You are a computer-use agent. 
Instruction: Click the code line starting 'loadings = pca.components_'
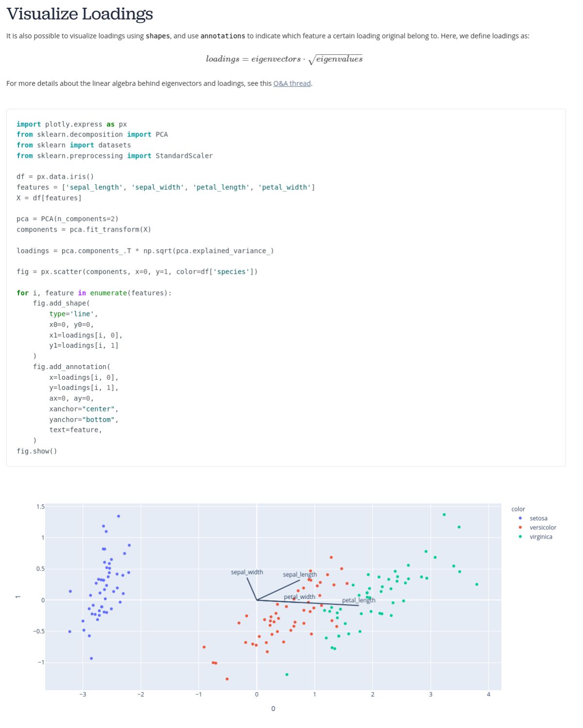tap(145, 251)
